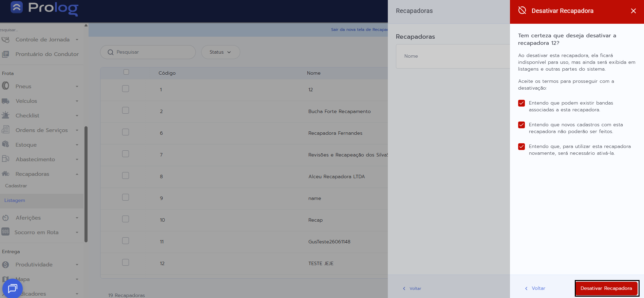Click Voltar in the deactivation panel
644x298 pixels.
[x=535, y=288]
